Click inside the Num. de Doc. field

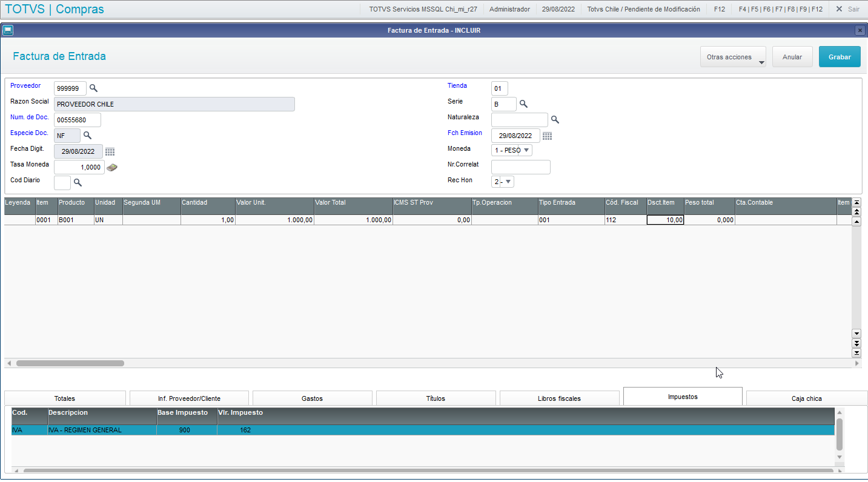point(77,119)
